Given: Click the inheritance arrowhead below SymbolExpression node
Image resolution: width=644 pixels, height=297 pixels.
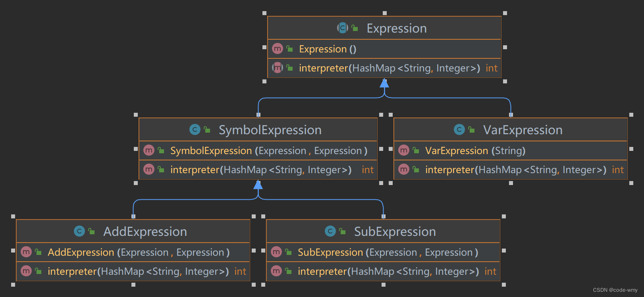Looking at the screenshot, I should 258,185.
